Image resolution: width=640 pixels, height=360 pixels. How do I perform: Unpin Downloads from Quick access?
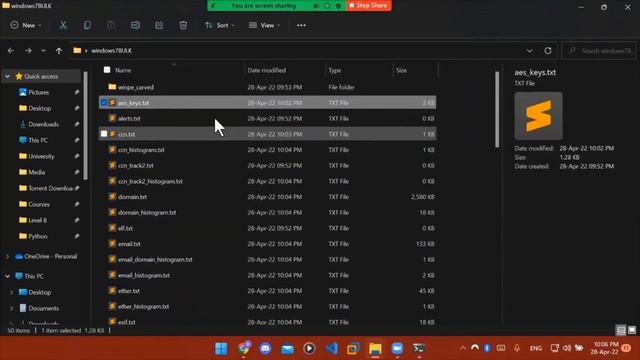tap(77, 124)
